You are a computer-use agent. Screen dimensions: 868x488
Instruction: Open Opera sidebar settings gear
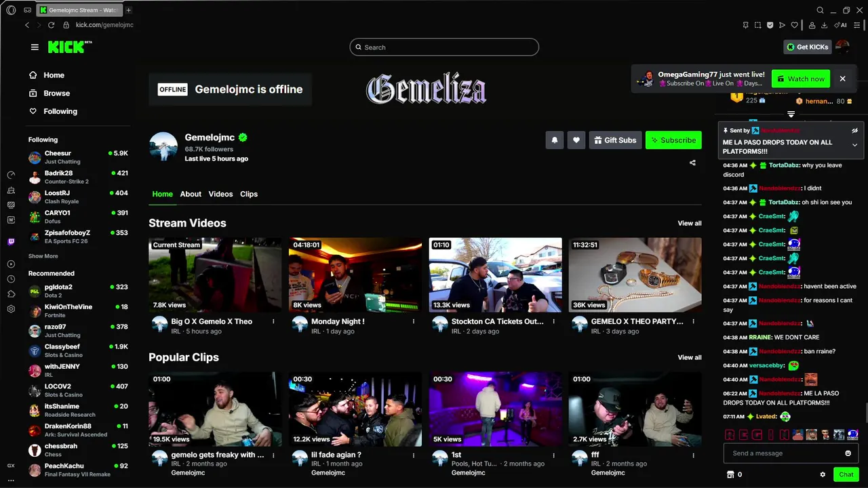pyautogui.click(x=11, y=309)
